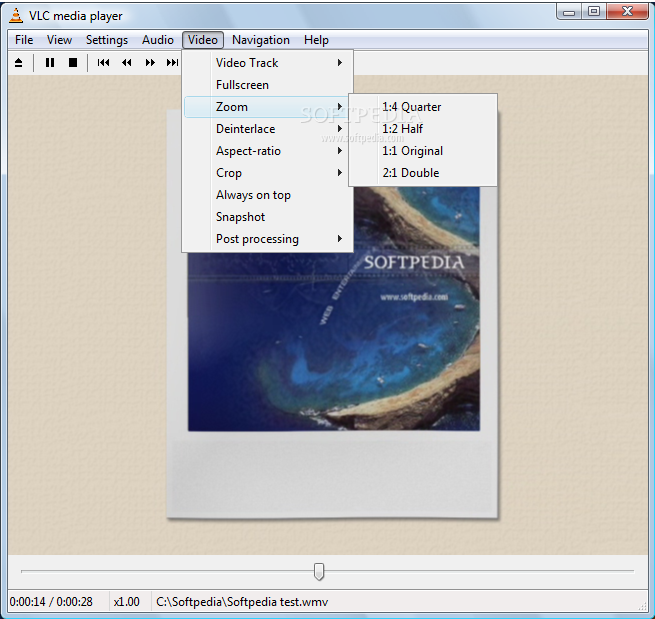Open the View menu
This screenshot has height=619, width=655.
[x=59, y=40]
